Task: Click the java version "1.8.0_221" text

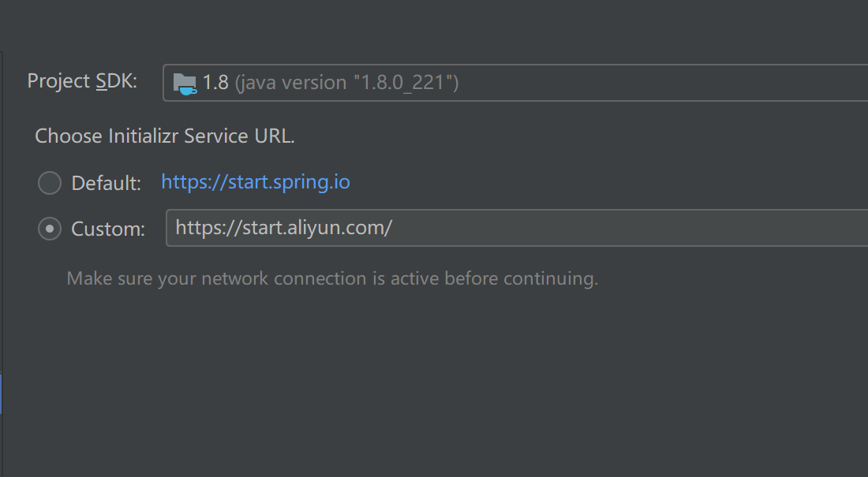Action: pos(347,83)
